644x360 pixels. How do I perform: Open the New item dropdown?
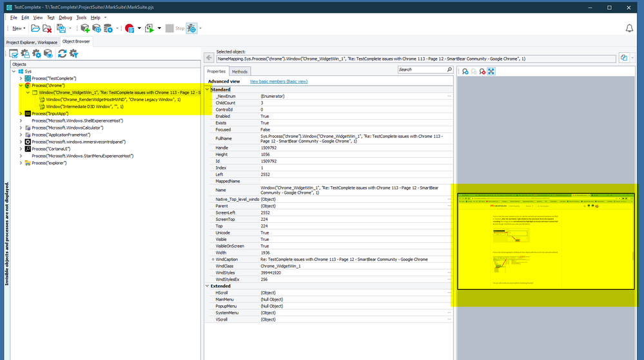(x=19, y=28)
